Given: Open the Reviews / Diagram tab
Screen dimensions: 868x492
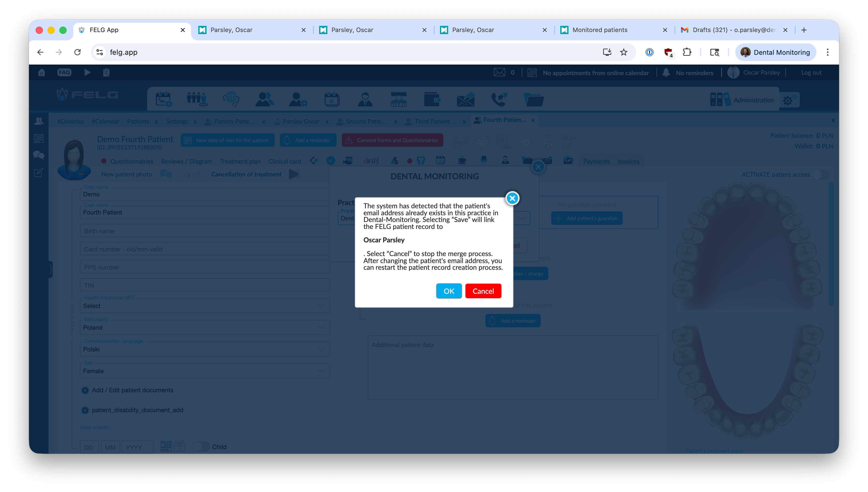Looking at the screenshot, I should [x=186, y=161].
